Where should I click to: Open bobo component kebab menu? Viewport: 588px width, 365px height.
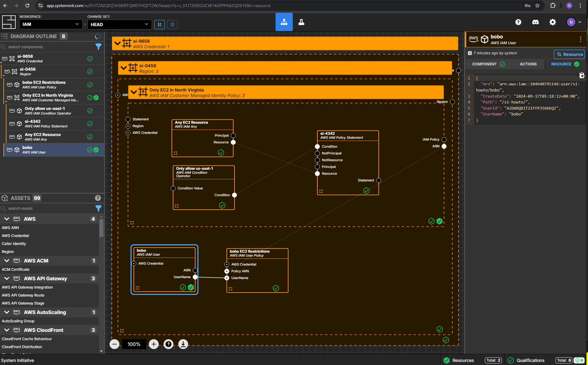[x=580, y=39]
